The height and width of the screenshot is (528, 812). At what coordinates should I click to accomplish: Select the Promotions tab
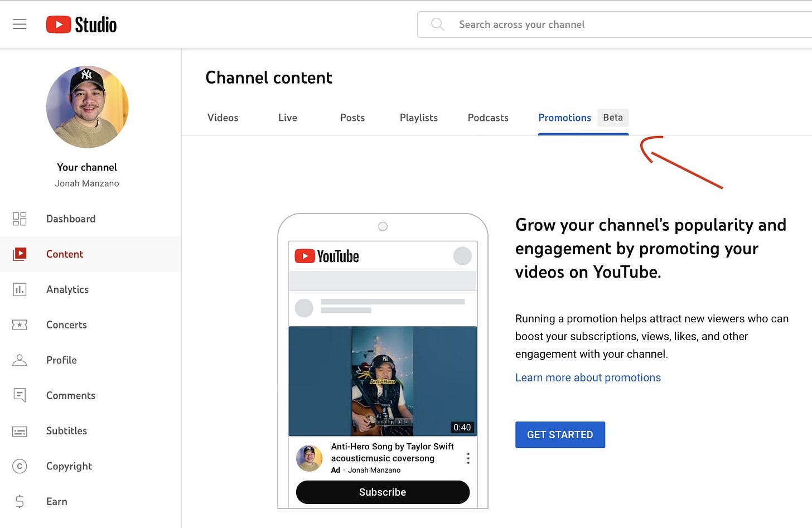[x=564, y=118]
